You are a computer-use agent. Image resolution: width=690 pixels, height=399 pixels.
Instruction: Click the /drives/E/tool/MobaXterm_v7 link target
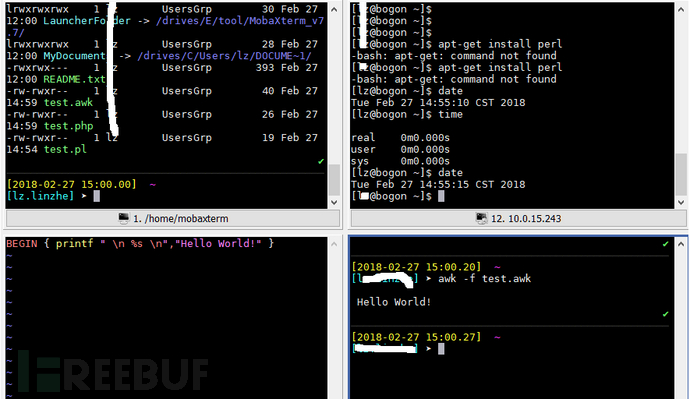point(240,21)
